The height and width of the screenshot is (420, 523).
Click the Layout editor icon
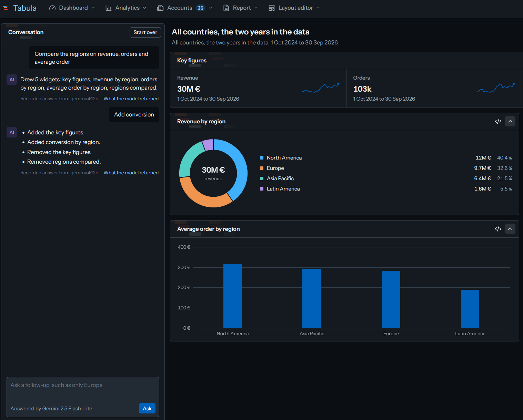pos(272,8)
